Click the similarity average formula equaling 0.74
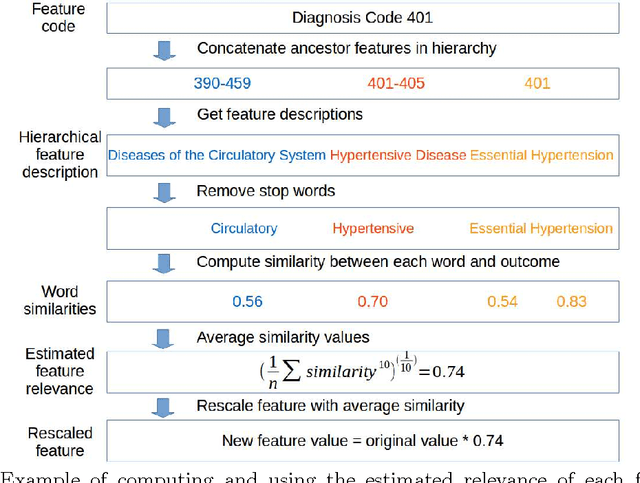This screenshot has width=640, height=483. coord(361,370)
